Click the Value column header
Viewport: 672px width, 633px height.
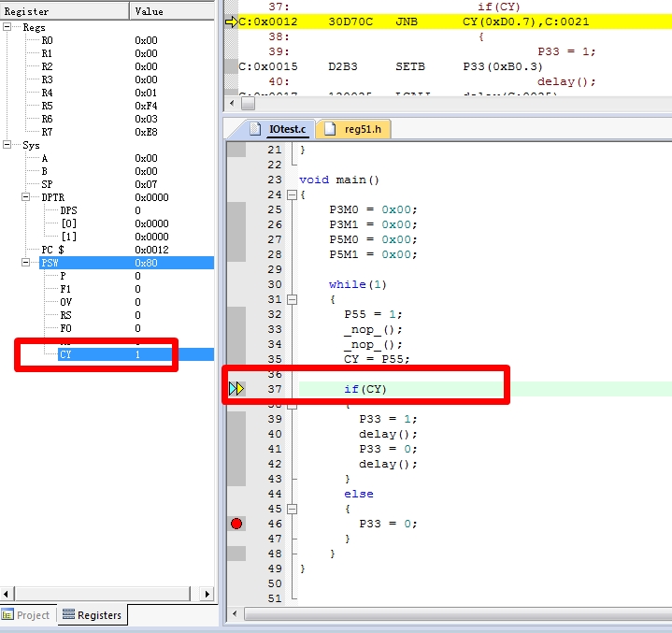(171, 11)
